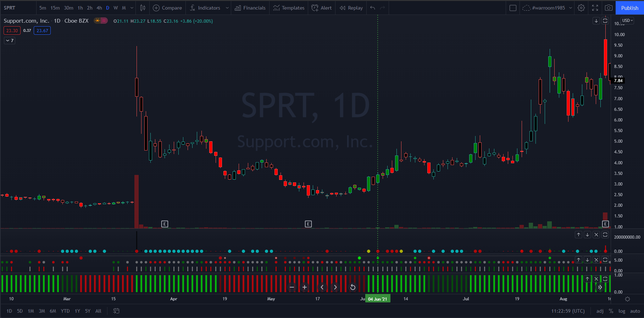Toggle auto scale

[635, 311]
